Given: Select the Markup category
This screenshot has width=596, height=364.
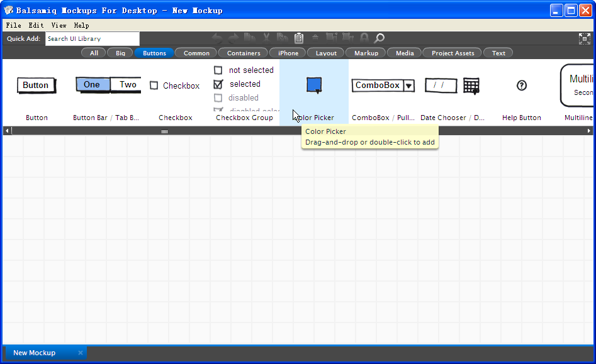Looking at the screenshot, I should click(366, 53).
